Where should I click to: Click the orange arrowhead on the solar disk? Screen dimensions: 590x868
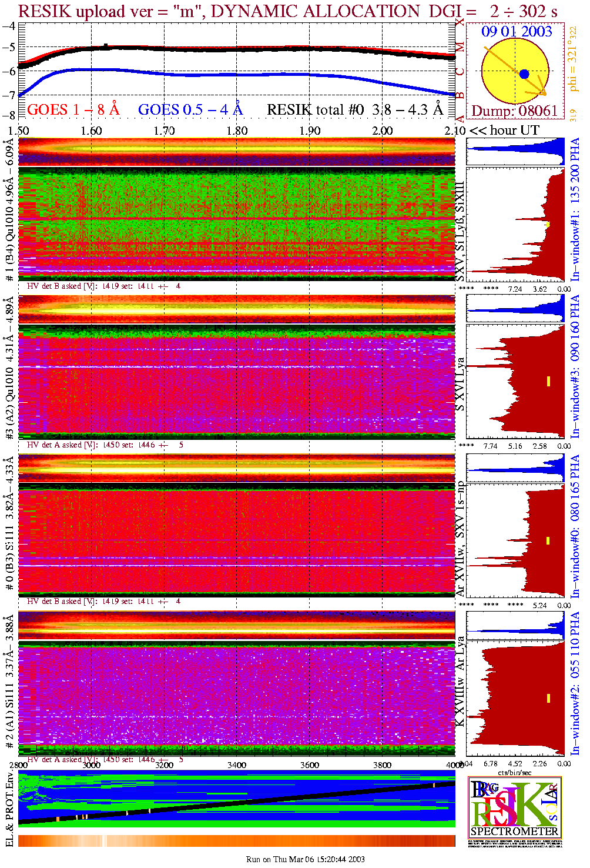(542, 92)
